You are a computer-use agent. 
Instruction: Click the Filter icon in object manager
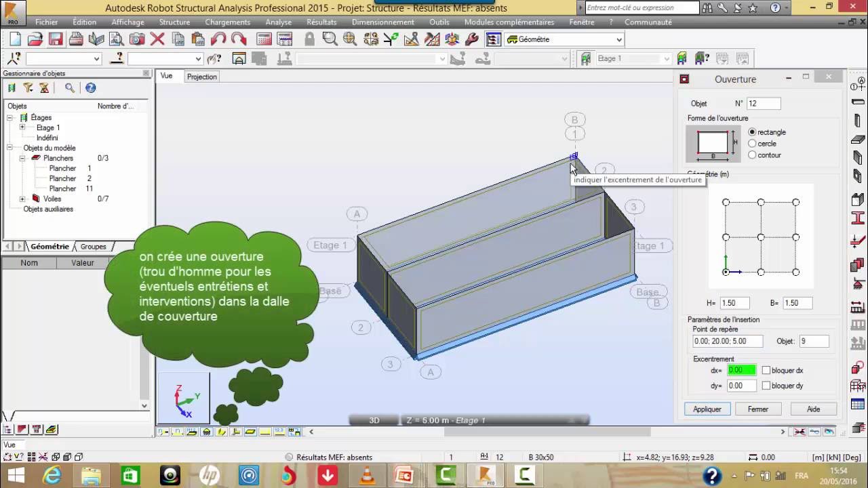28,88
